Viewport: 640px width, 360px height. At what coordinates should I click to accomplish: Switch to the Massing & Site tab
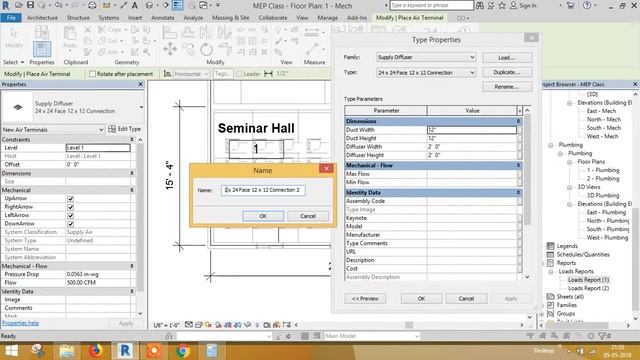[x=231, y=18]
